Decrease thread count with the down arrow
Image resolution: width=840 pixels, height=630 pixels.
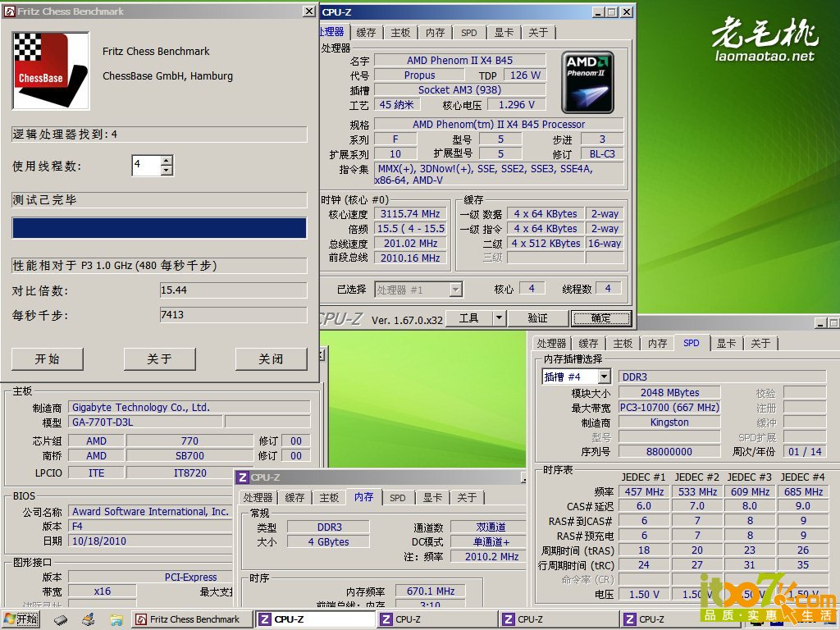[x=167, y=171]
